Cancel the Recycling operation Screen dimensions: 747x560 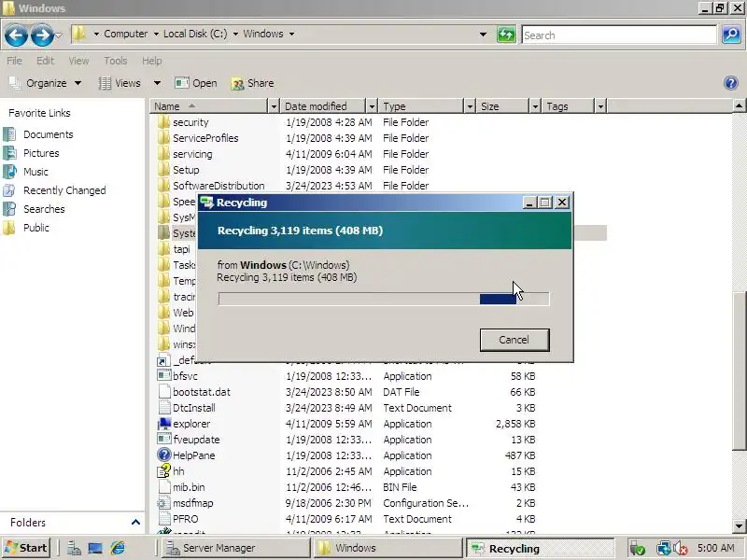click(x=514, y=340)
